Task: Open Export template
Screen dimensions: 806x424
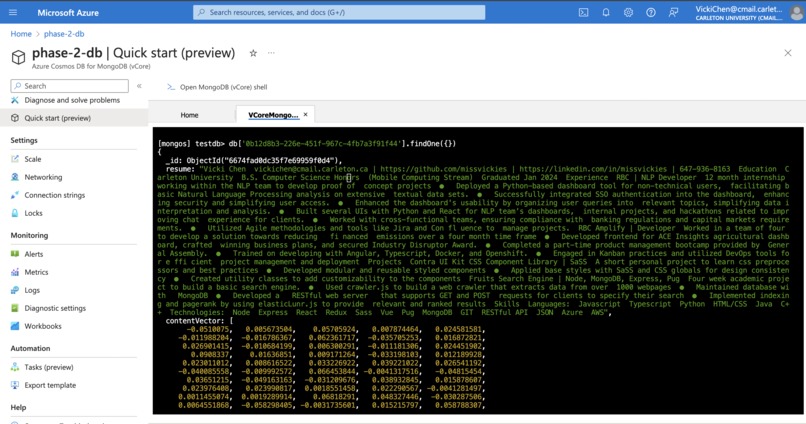Action: coord(50,385)
